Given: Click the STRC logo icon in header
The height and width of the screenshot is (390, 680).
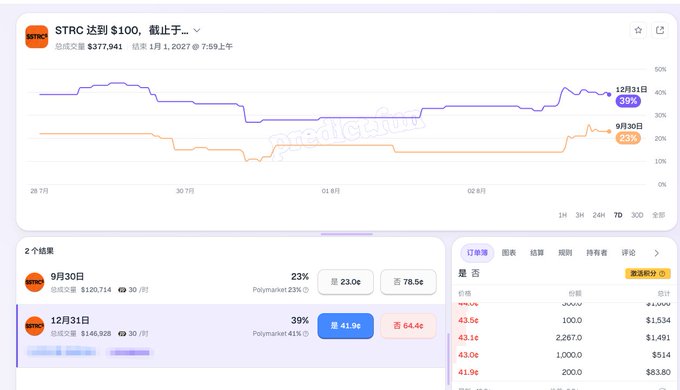Looking at the screenshot, I should (x=36, y=36).
